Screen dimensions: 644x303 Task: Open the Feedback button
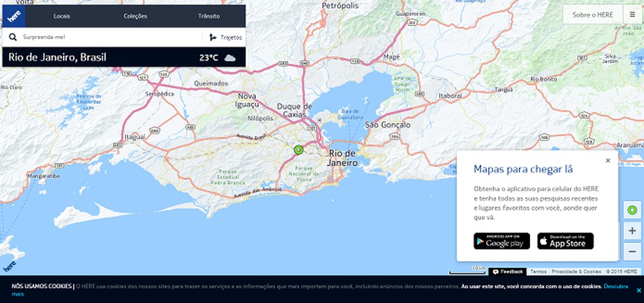(507, 272)
